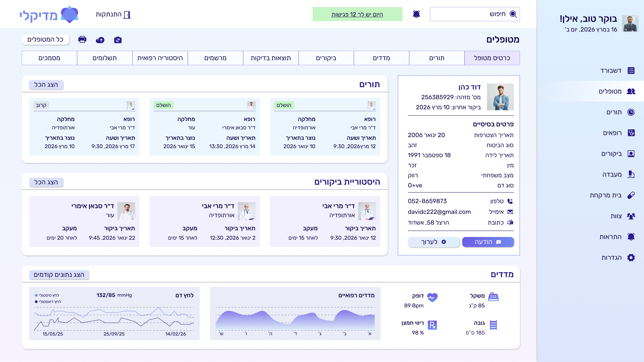The image size is (644, 362).
Task: Open the appointment card with status קרוב
Action: [x=84, y=127]
